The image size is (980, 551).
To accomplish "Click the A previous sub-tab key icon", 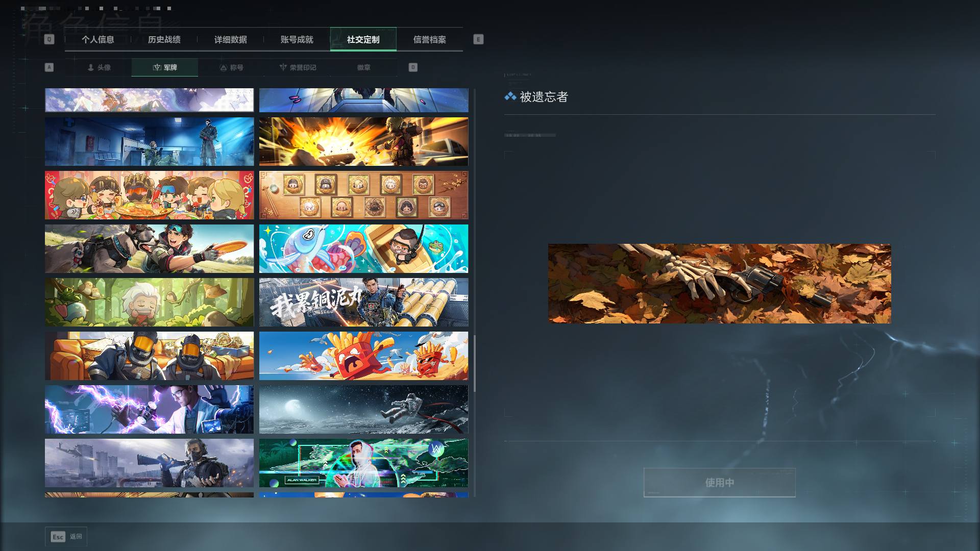I will (49, 67).
